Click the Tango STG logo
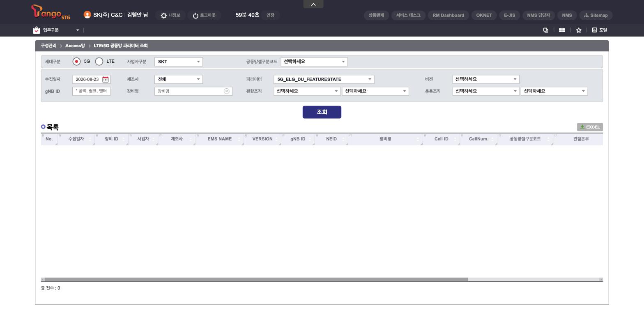 51,12
